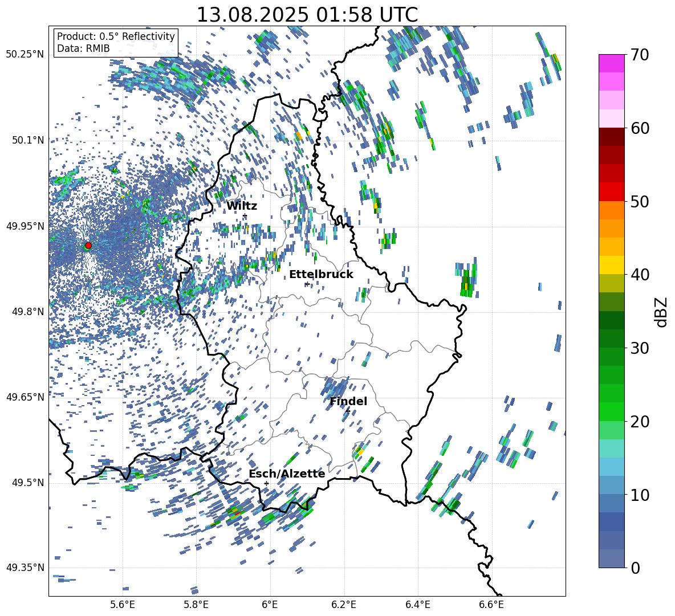
Task: Pick the bright green swatch just above 20 dBZ
Action: point(612,411)
